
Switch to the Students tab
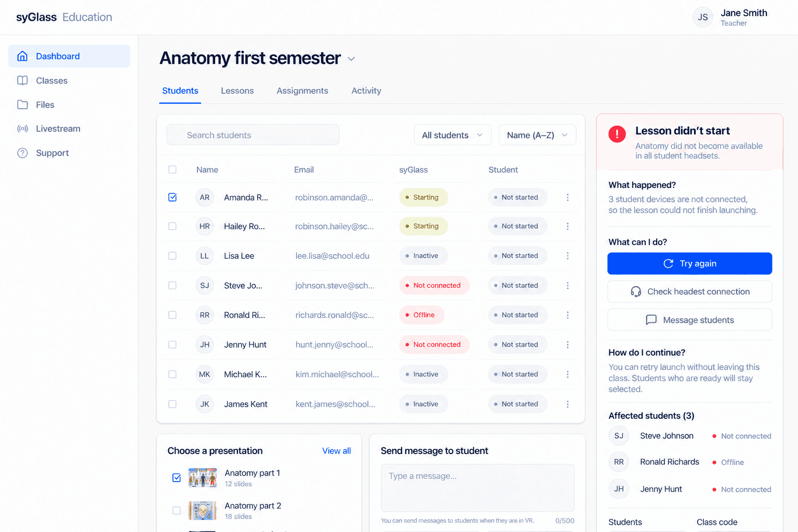tap(180, 91)
